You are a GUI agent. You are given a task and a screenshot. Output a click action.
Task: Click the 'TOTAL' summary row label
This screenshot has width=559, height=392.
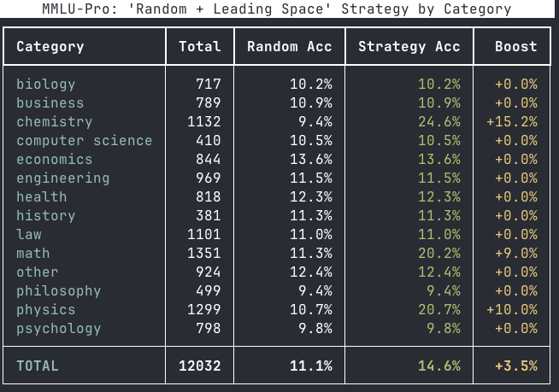click(x=38, y=366)
